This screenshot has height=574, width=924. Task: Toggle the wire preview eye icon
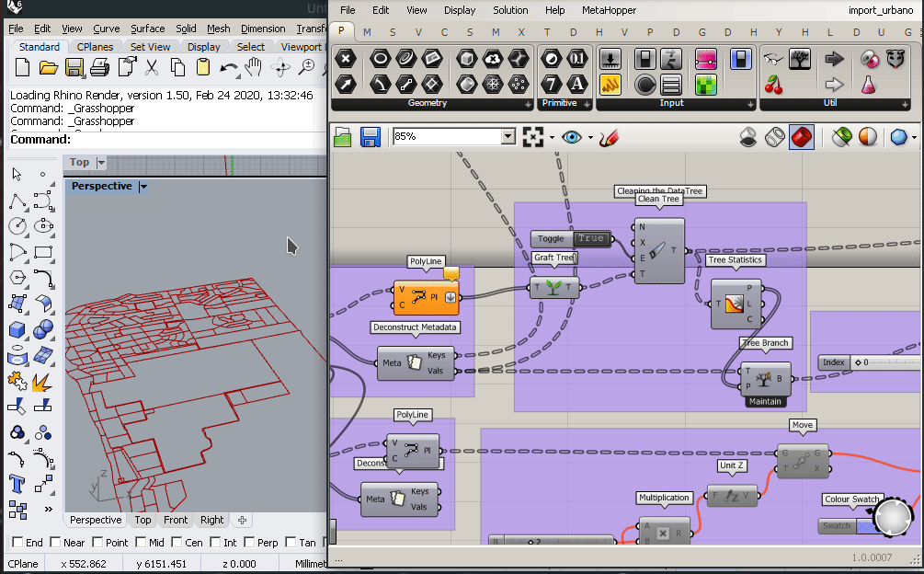point(572,138)
